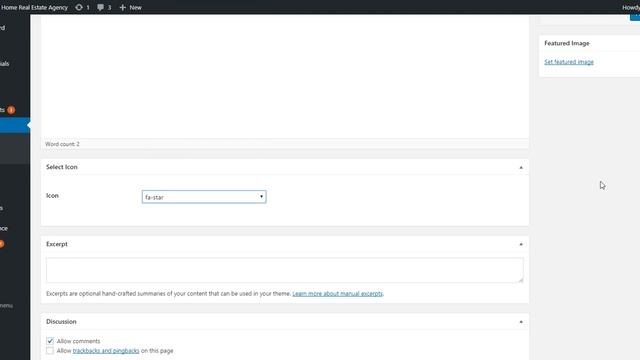Click inside the Excerpt text area

[x=284, y=270]
